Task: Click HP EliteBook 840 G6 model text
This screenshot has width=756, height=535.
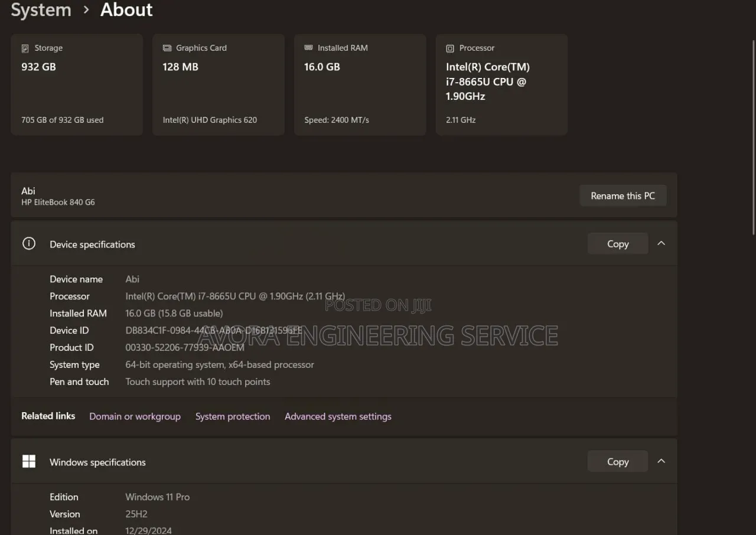Action: pos(58,202)
